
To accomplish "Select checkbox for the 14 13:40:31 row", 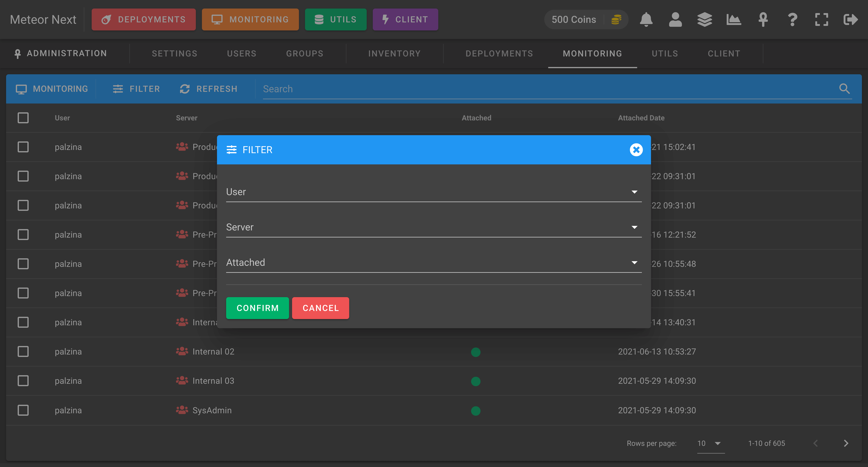I will pos(23,322).
